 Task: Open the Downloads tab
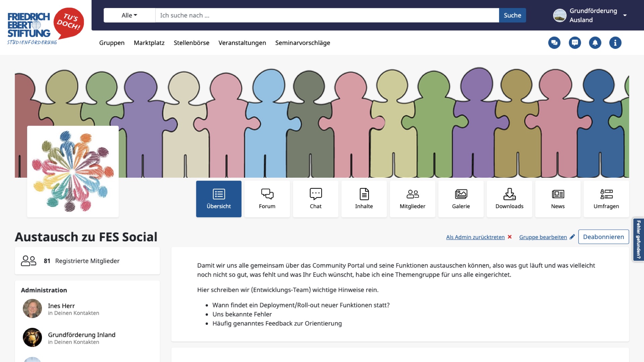[x=509, y=199]
